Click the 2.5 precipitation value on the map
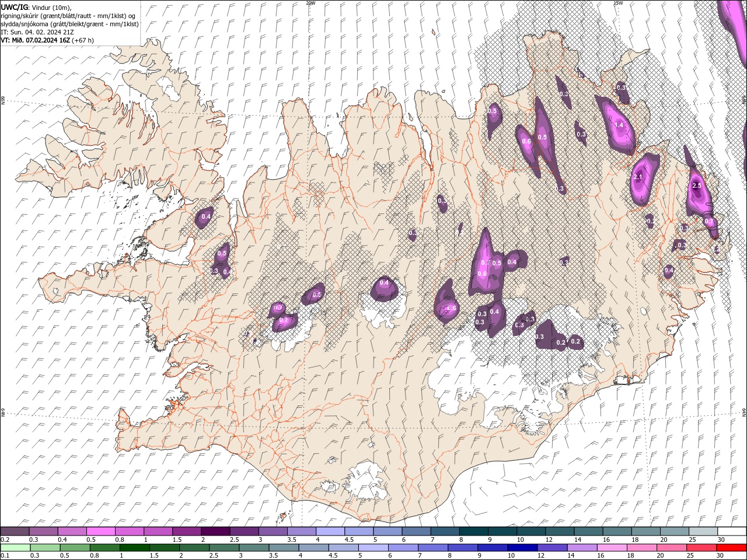Viewport: 747px width, 560px height. pos(696,185)
